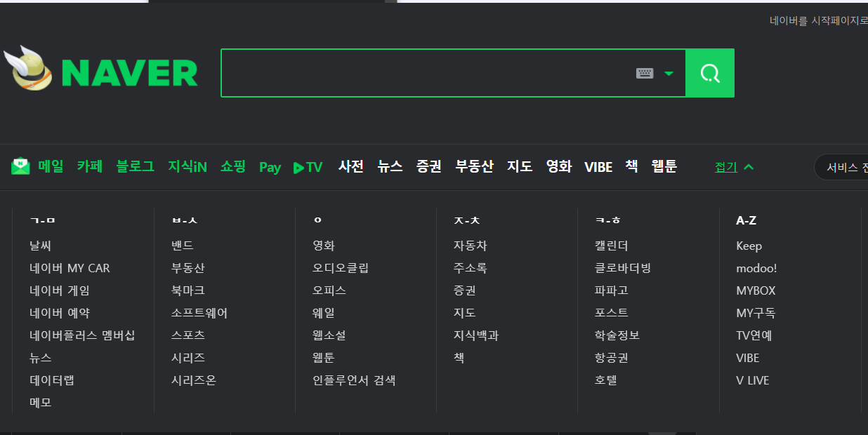Screen dimensions: 868x435
Task: Open the 밴드 link
Action: pos(183,246)
